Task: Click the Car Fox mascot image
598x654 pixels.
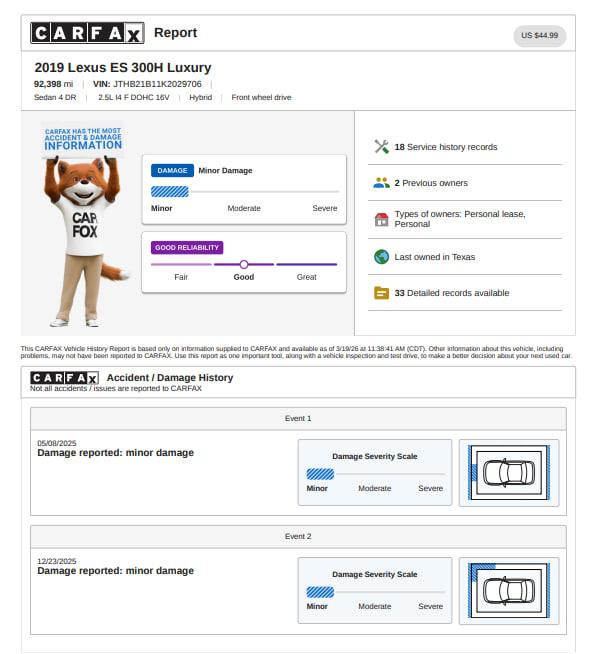Action: (85, 226)
